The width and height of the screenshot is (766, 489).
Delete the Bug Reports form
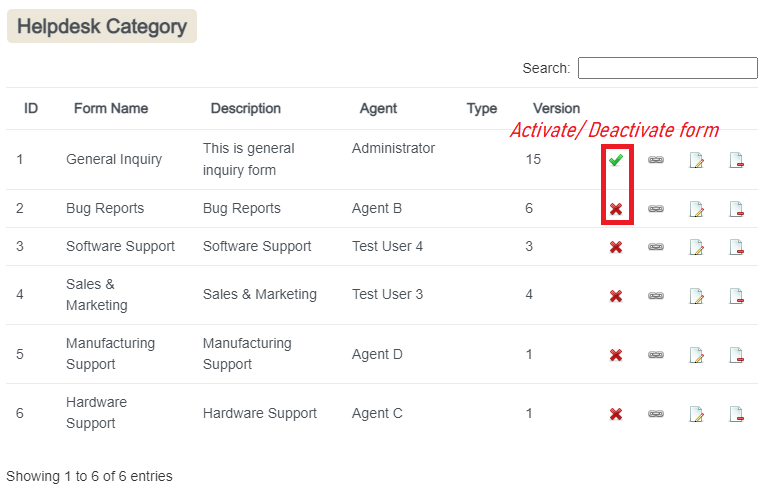[737, 209]
